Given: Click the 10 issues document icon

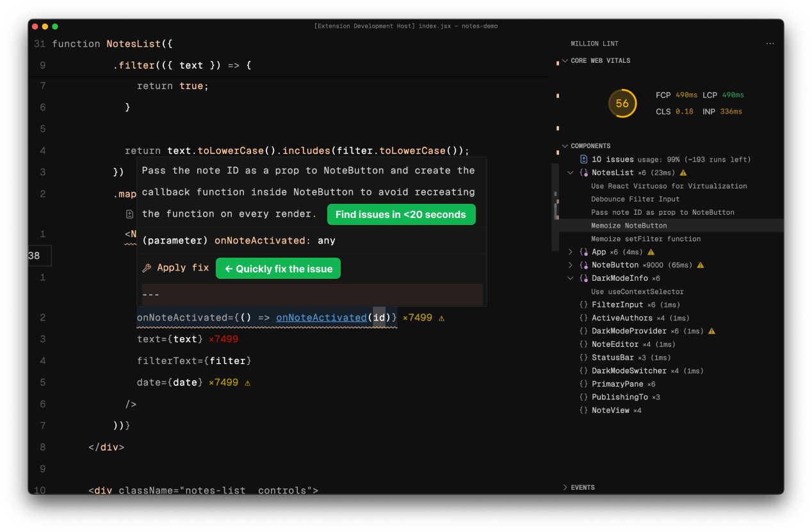Looking at the screenshot, I should pyautogui.click(x=583, y=159).
